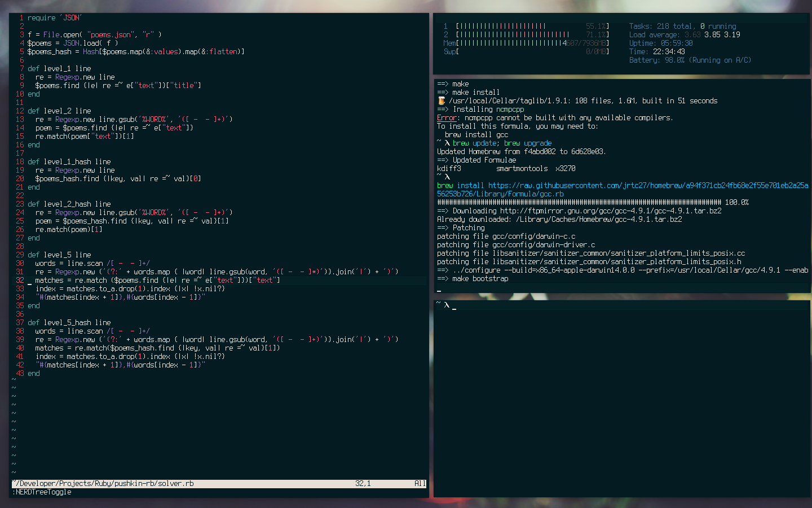Click 'kdiff3' in updated formulae list

click(449, 168)
